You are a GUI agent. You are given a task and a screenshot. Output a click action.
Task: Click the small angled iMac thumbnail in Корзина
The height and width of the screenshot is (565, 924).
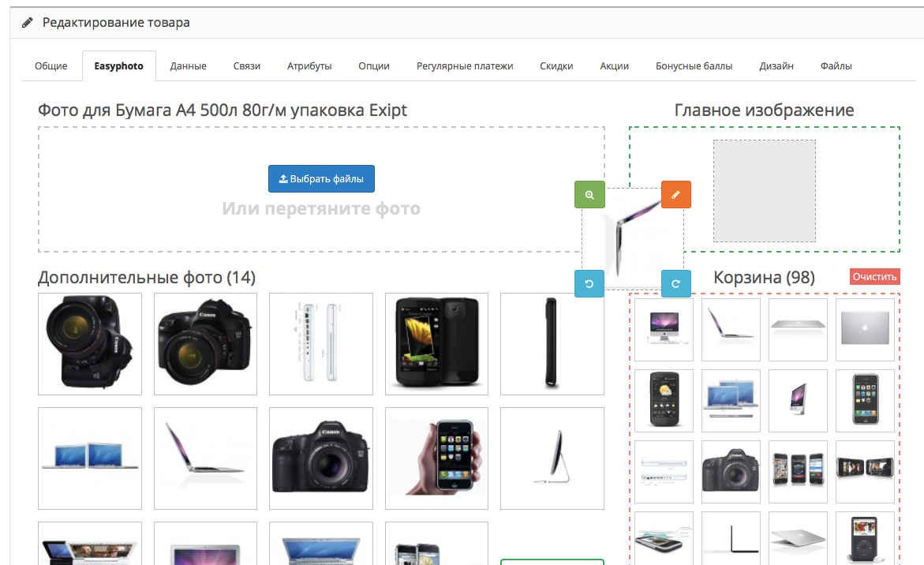(798, 401)
